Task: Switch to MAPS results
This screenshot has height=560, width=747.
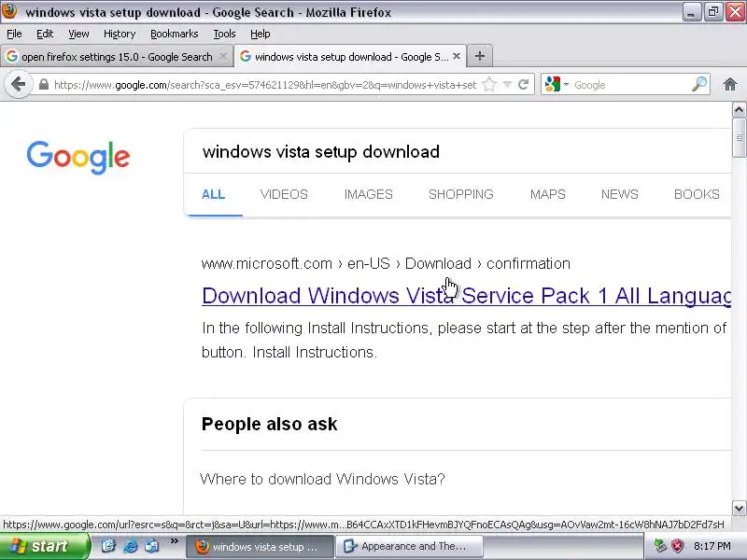Action: tap(548, 194)
